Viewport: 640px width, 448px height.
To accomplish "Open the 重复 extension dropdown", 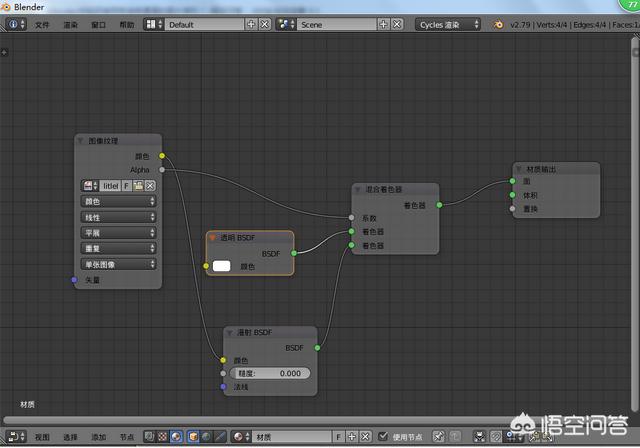I will [119, 248].
